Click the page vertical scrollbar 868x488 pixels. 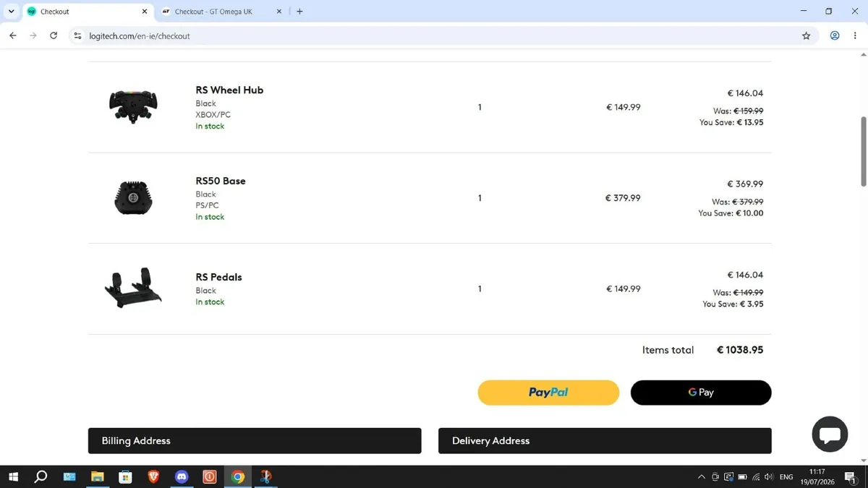(863, 152)
